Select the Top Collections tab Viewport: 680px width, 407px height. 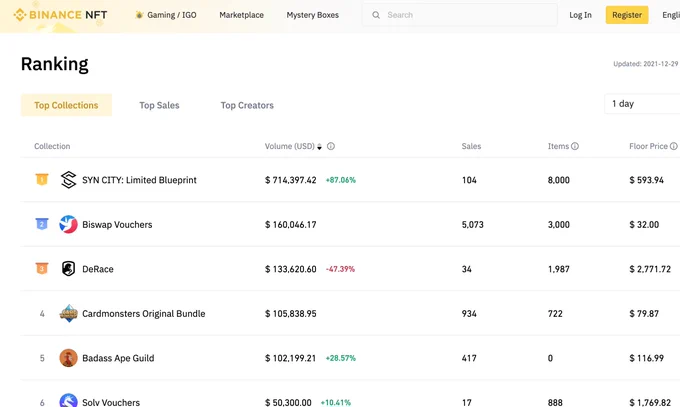(66, 105)
